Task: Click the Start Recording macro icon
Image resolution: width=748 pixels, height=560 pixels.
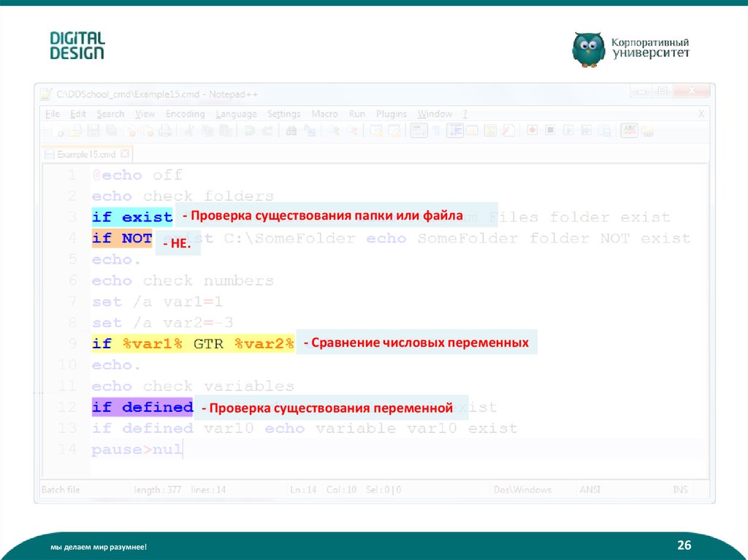Action: point(533,130)
